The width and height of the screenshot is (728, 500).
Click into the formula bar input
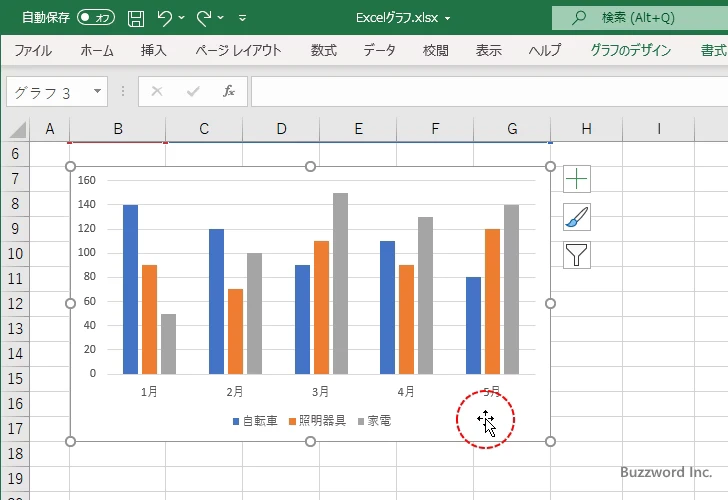pyautogui.click(x=489, y=92)
